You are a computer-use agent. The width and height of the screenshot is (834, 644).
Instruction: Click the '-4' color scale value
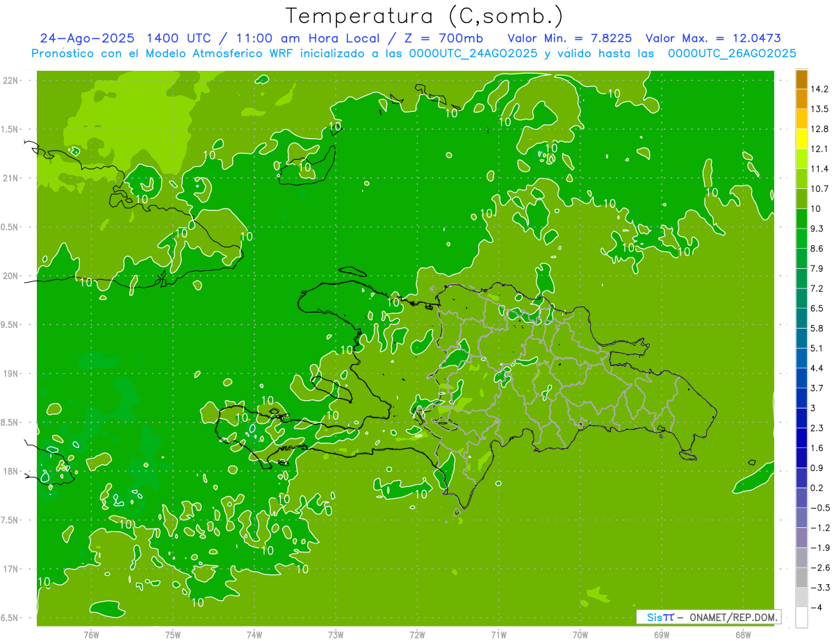click(x=817, y=607)
